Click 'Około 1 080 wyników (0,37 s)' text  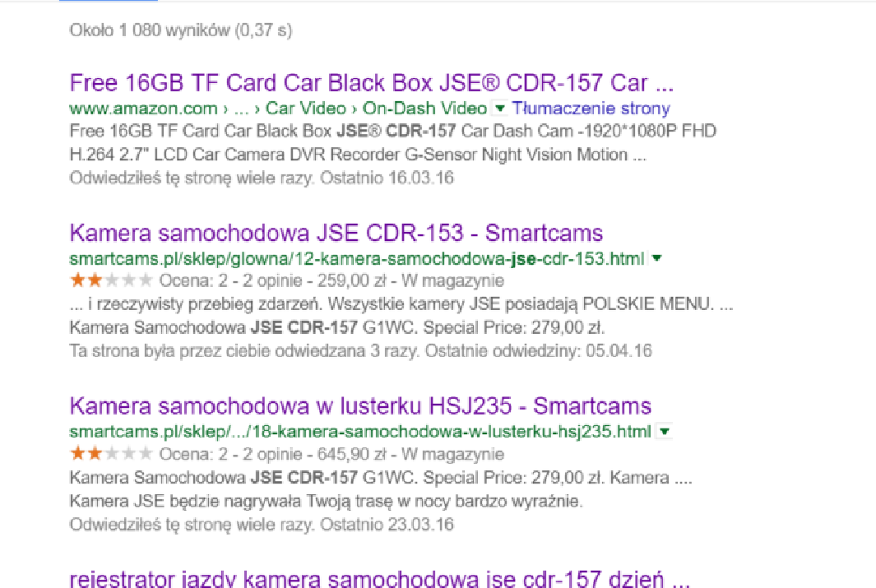[x=181, y=30]
